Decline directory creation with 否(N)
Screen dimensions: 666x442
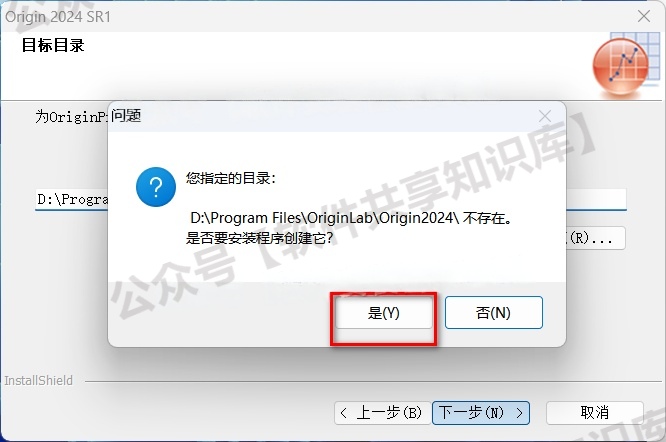[494, 313]
